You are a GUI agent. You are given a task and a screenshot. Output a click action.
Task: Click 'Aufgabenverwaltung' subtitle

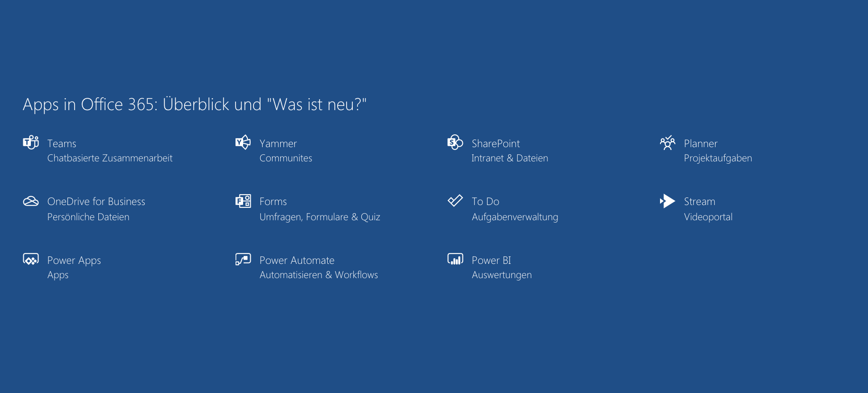coord(515,217)
